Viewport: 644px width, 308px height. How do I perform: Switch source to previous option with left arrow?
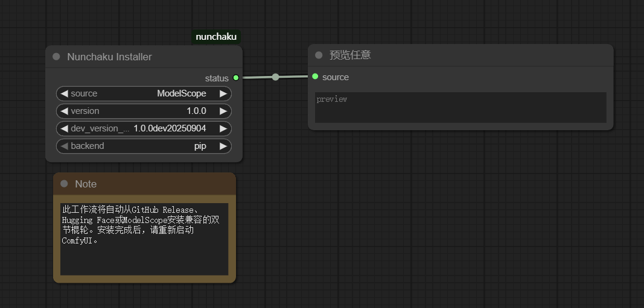pos(64,93)
